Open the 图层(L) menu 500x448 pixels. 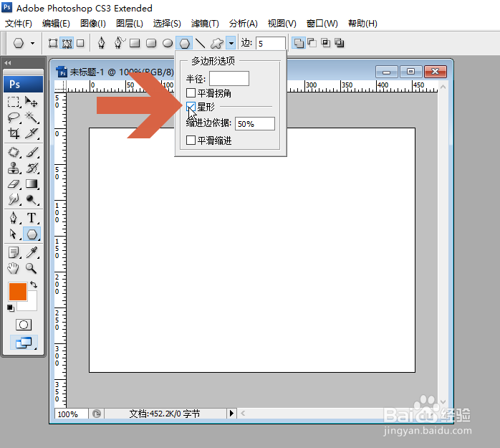pos(129,23)
